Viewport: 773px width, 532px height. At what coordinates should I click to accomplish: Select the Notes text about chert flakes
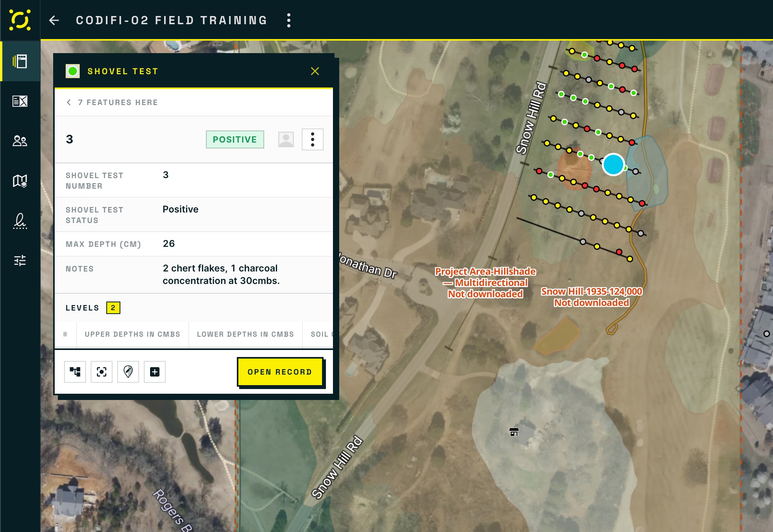pyautogui.click(x=221, y=275)
